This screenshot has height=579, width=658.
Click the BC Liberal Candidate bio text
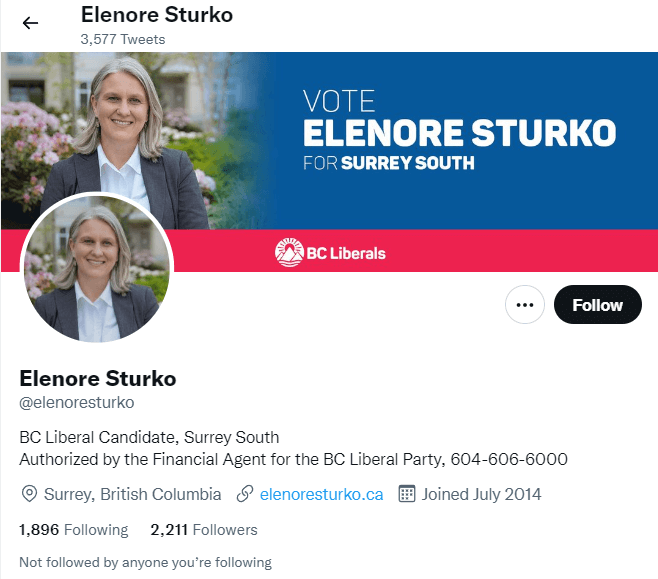tap(149, 437)
